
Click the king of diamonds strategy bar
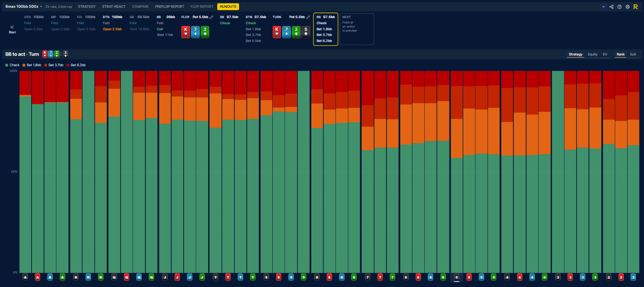tap(88, 172)
